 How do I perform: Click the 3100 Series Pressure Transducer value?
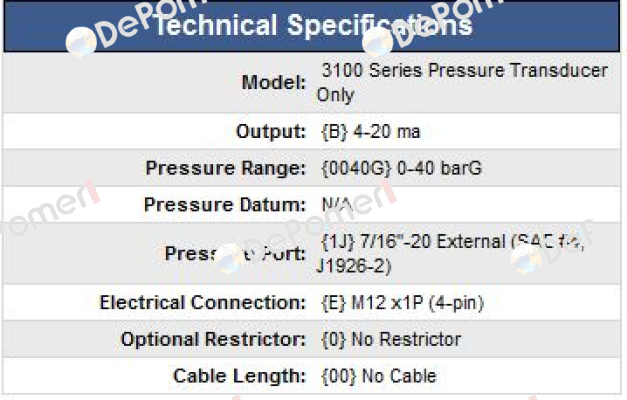coord(463,82)
